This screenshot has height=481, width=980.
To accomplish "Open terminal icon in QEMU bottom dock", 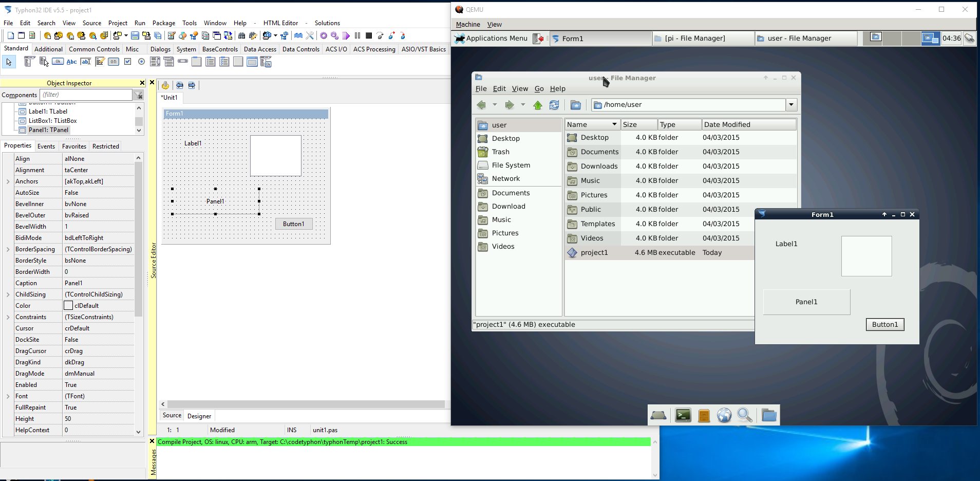I will click(683, 415).
